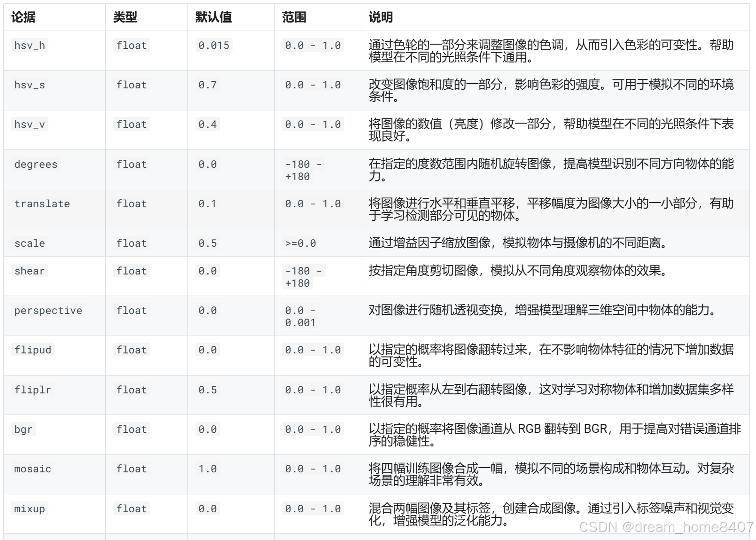Click the bgr default value 0.0
Viewport: 756px width, 540px height.
pyautogui.click(x=208, y=429)
